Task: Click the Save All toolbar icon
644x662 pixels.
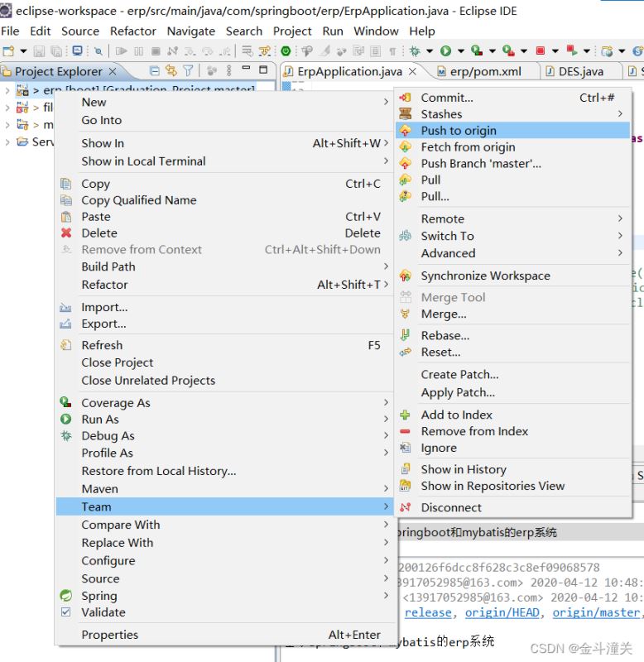Action: (56, 51)
